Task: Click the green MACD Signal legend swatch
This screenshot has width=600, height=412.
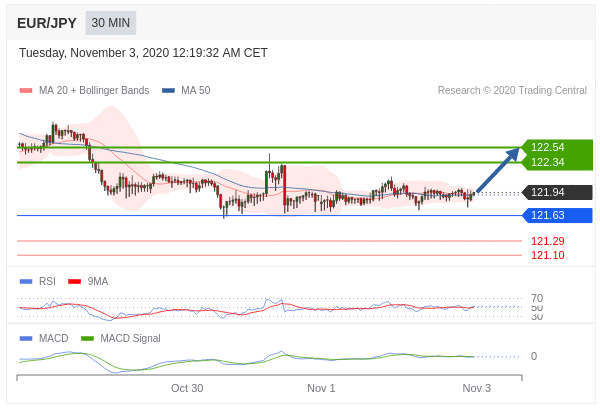Action: (x=87, y=339)
